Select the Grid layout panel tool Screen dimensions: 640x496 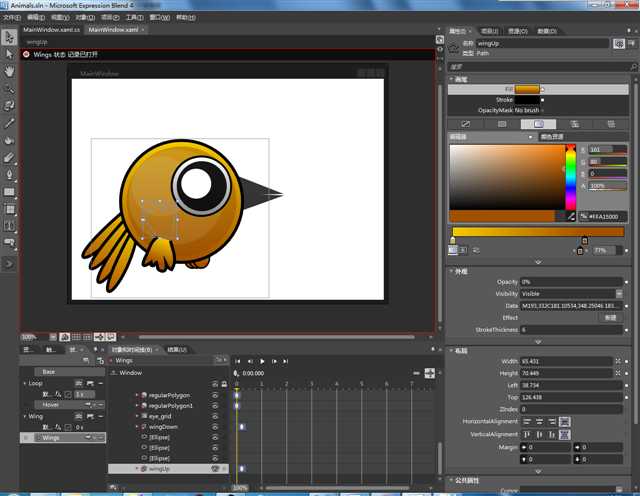(9, 209)
